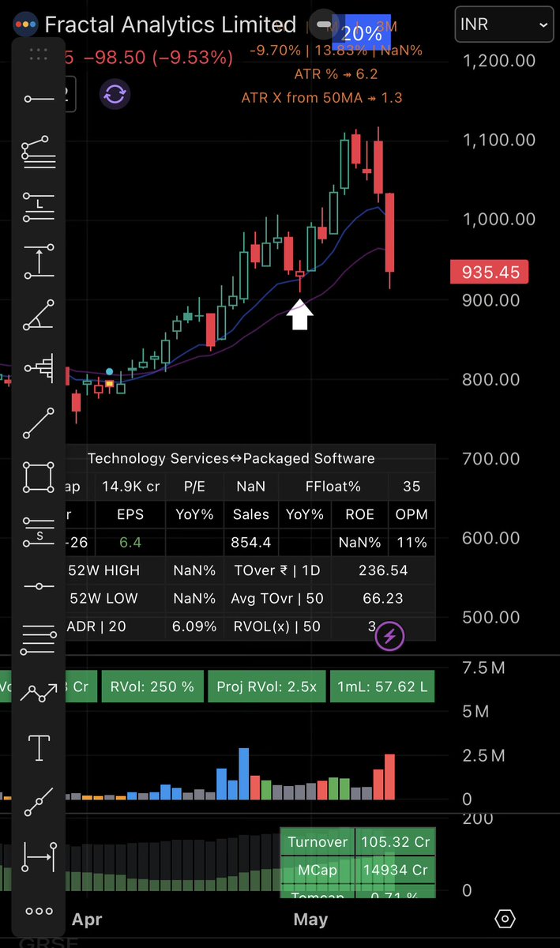
Task: Click the May date axis label
Action: [x=310, y=920]
